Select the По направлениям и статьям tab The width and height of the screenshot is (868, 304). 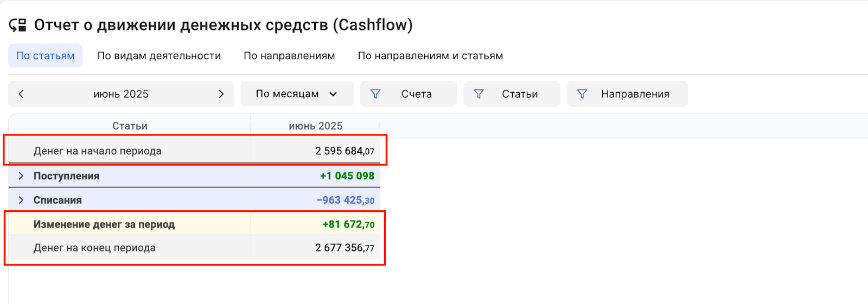click(430, 56)
